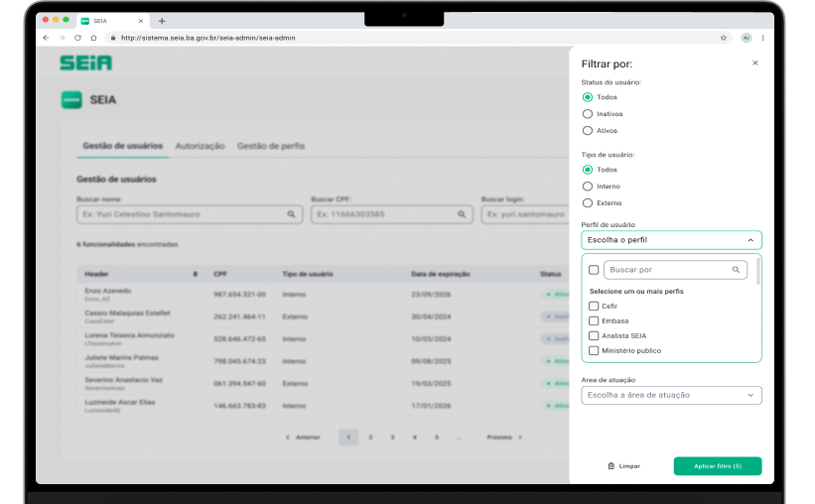The image size is (815, 504).
Task: Check the Embasa profile checkbox
Action: click(x=594, y=320)
